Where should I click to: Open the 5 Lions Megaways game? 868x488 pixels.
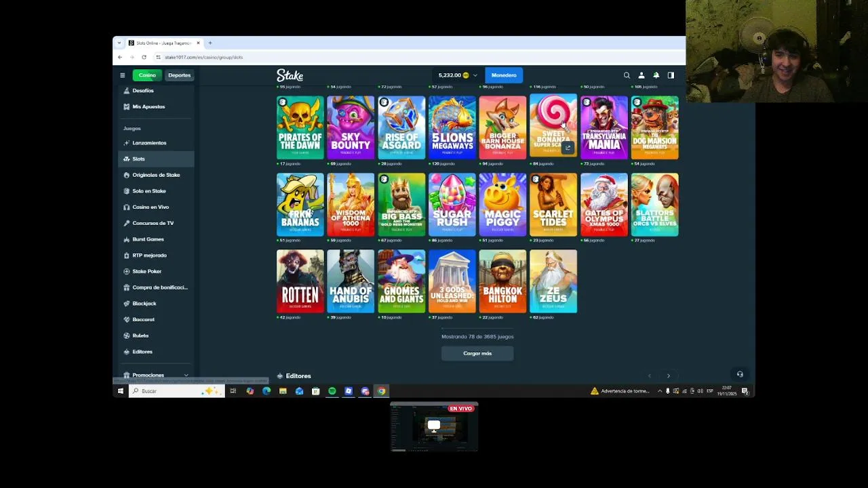[452, 127]
